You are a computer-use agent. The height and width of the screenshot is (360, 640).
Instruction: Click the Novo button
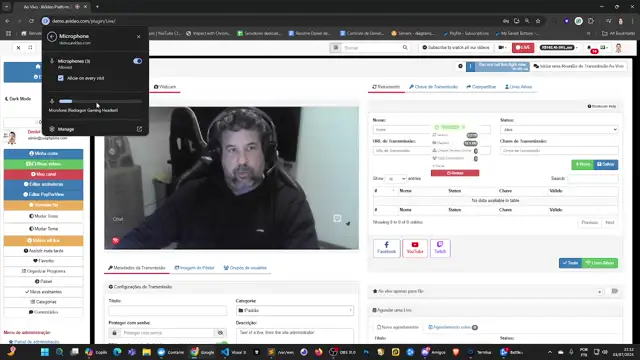tap(582, 164)
